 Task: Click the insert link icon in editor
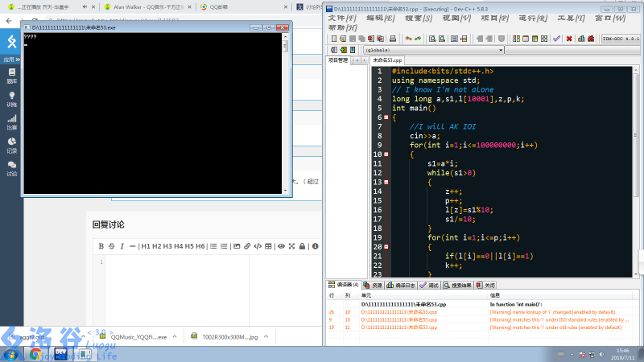click(247, 246)
